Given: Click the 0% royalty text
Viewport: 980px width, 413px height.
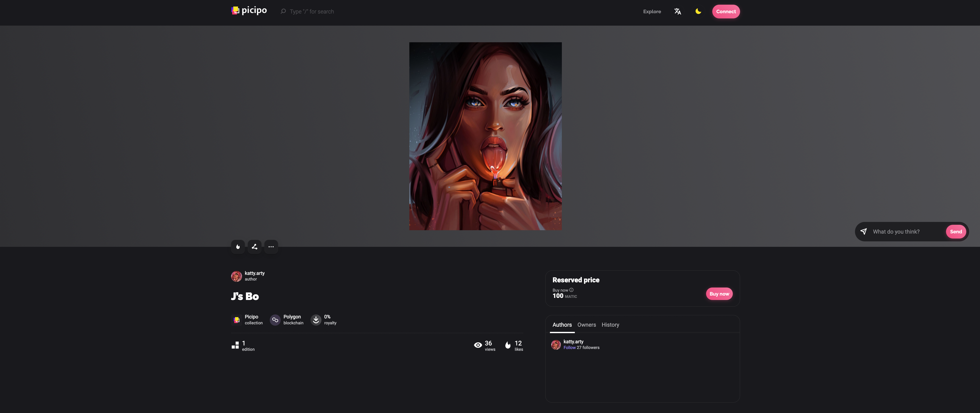Looking at the screenshot, I should click(x=330, y=319).
